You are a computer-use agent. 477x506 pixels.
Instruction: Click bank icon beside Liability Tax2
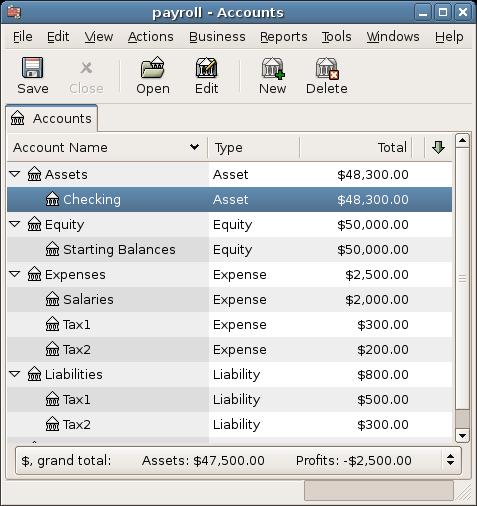pyautogui.click(x=52, y=424)
